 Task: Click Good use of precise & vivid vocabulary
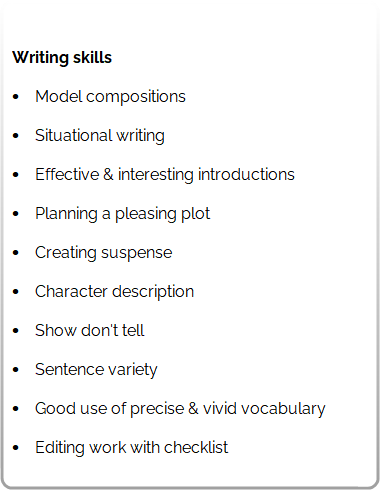click(180, 409)
